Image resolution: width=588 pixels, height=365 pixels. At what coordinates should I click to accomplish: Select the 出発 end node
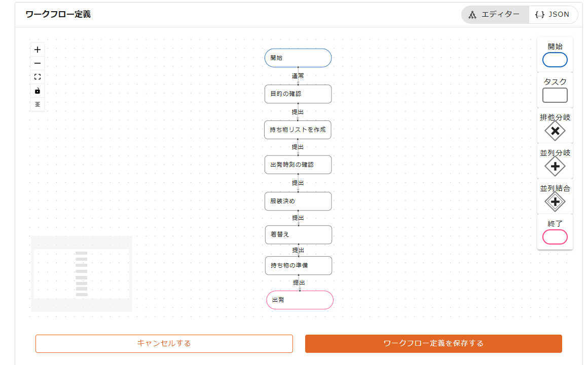tap(300, 300)
